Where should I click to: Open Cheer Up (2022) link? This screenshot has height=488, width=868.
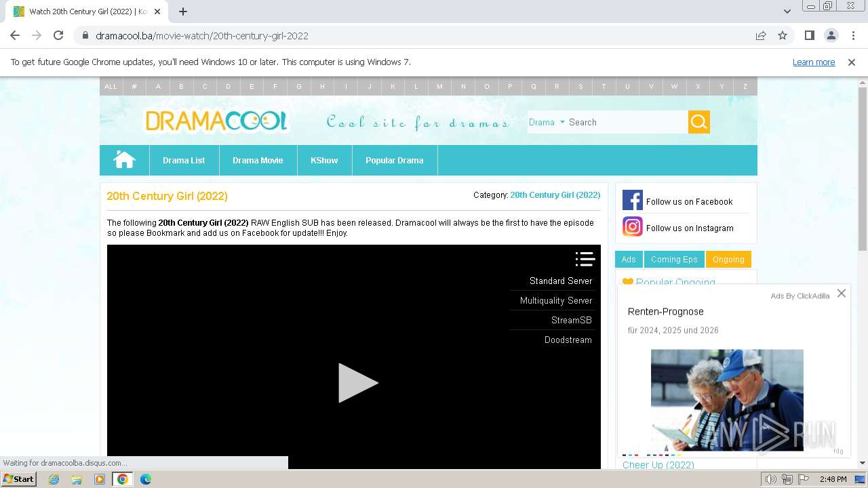(x=658, y=465)
